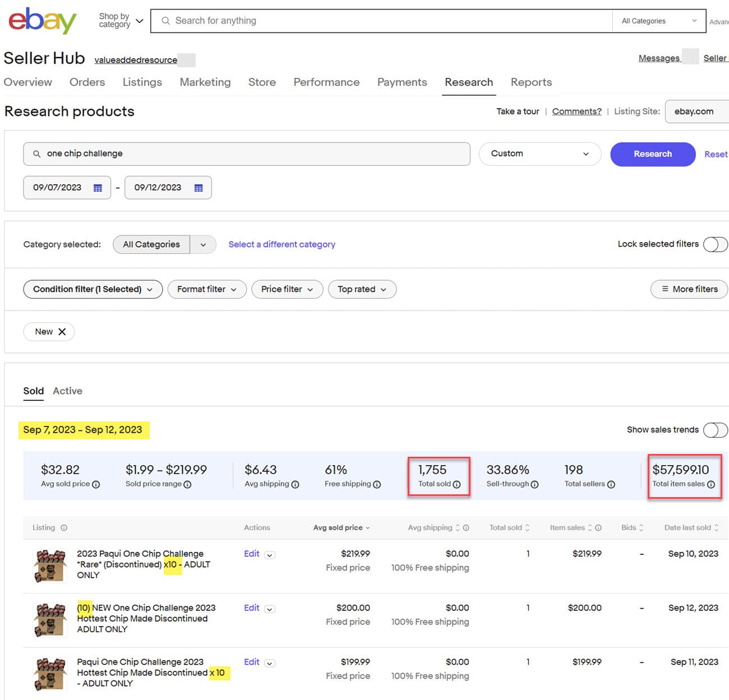Sort by Date last sold column
This screenshot has height=700, width=729.
(x=691, y=527)
